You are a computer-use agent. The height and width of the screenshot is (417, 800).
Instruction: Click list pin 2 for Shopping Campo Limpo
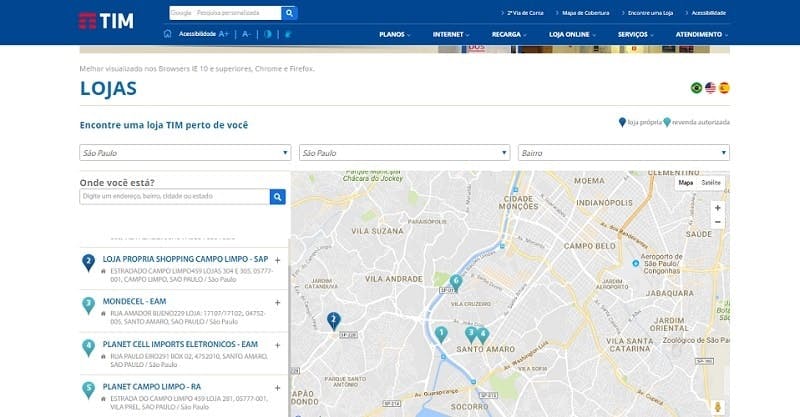click(88, 263)
